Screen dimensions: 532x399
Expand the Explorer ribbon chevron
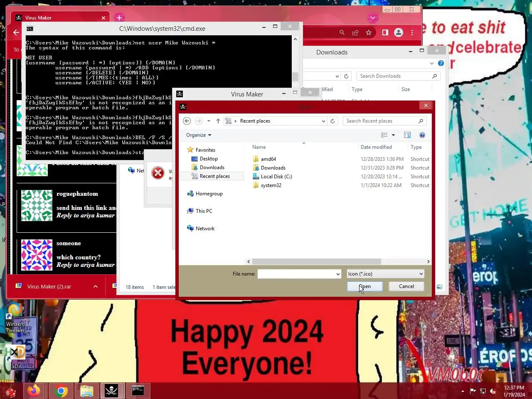tap(432, 63)
